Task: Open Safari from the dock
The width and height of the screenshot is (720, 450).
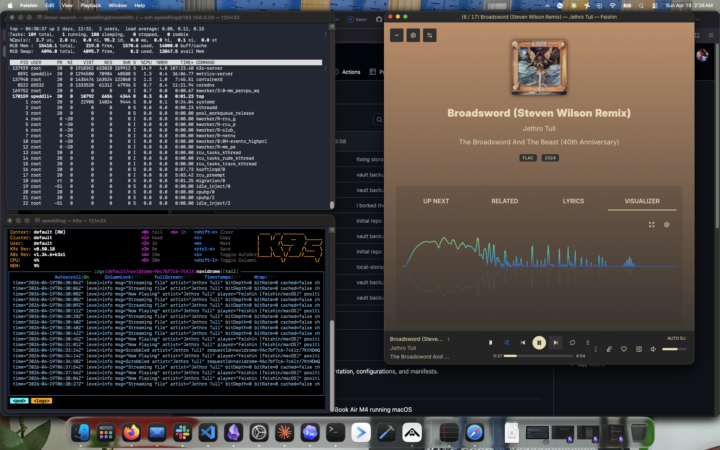Action: coord(474,433)
